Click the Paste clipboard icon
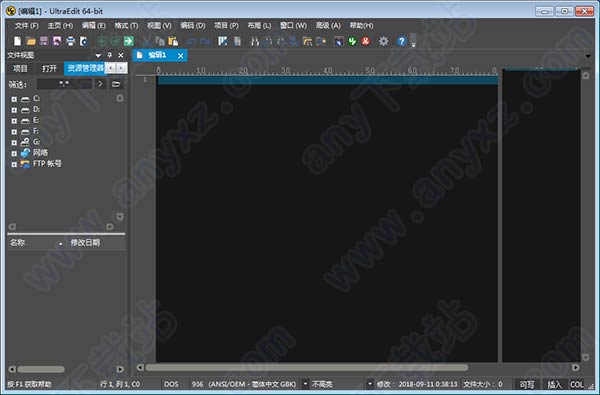600x395 pixels. [173, 41]
